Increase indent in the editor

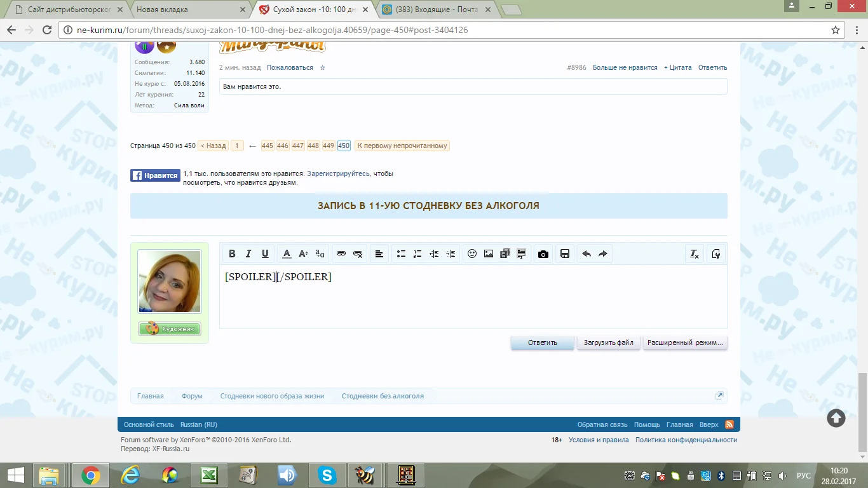[x=451, y=254]
